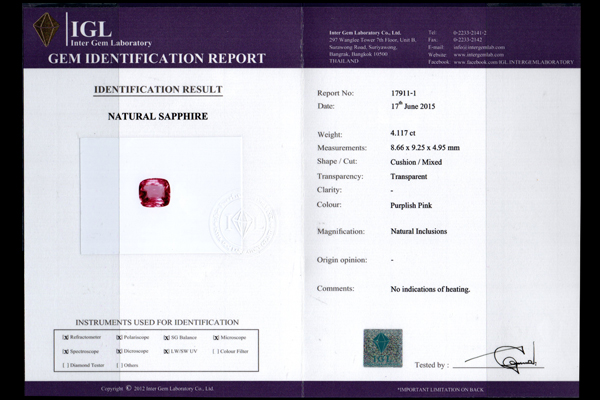Image resolution: width=600 pixels, height=400 pixels.
Task: Toggle the Microscope checkbox
Action: pyautogui.click(x=217, y=338)
